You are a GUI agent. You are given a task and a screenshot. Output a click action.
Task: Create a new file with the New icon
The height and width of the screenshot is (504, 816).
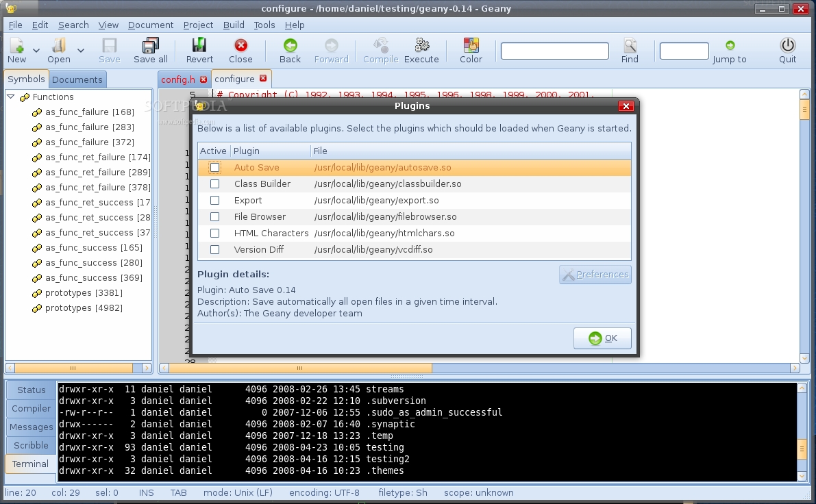(16, 46)
